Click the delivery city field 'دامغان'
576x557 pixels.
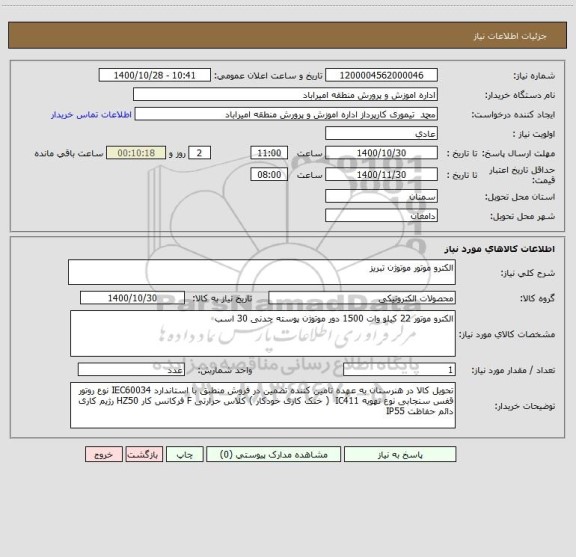point(381,215)
